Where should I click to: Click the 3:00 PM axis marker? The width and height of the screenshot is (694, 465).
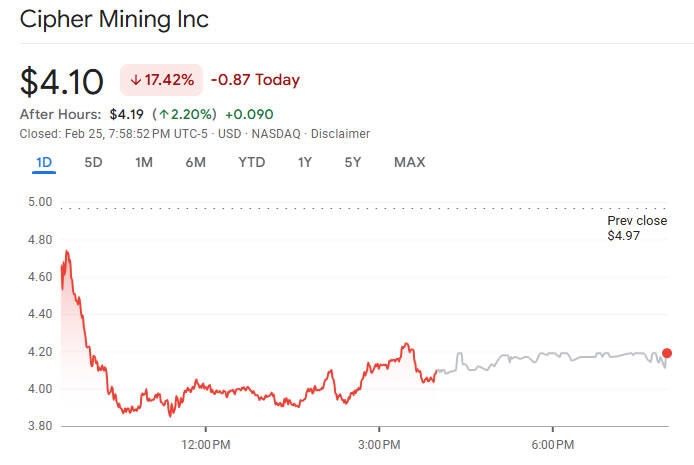pyautogui.click(x=379, y=443)
